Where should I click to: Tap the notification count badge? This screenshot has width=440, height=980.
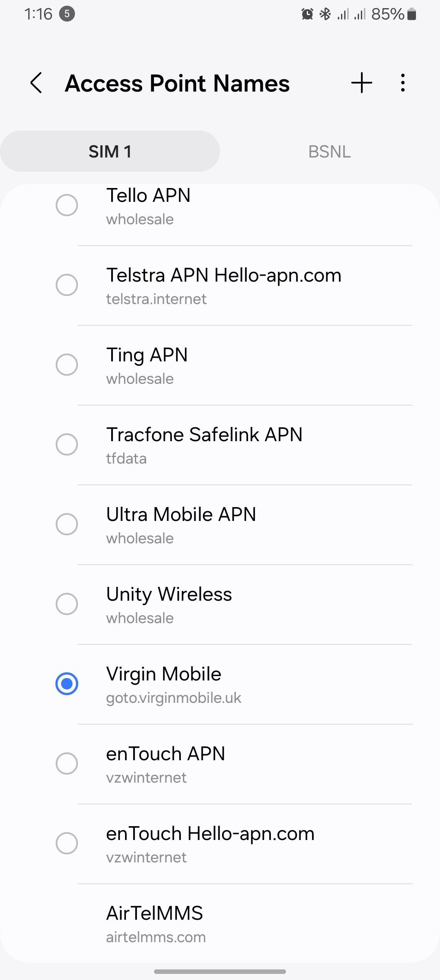[x=67, y=14]
